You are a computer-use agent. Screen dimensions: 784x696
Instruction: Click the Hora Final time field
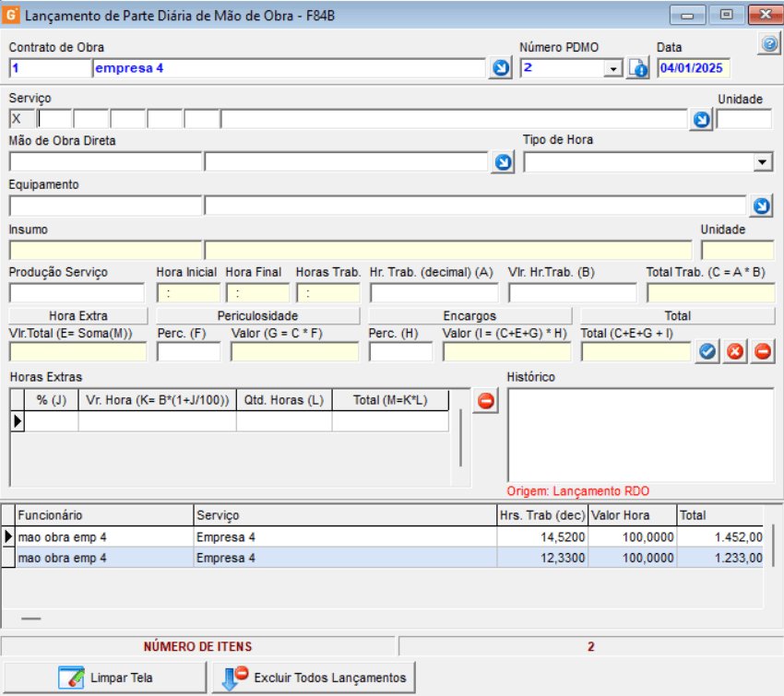pos(257,293)
